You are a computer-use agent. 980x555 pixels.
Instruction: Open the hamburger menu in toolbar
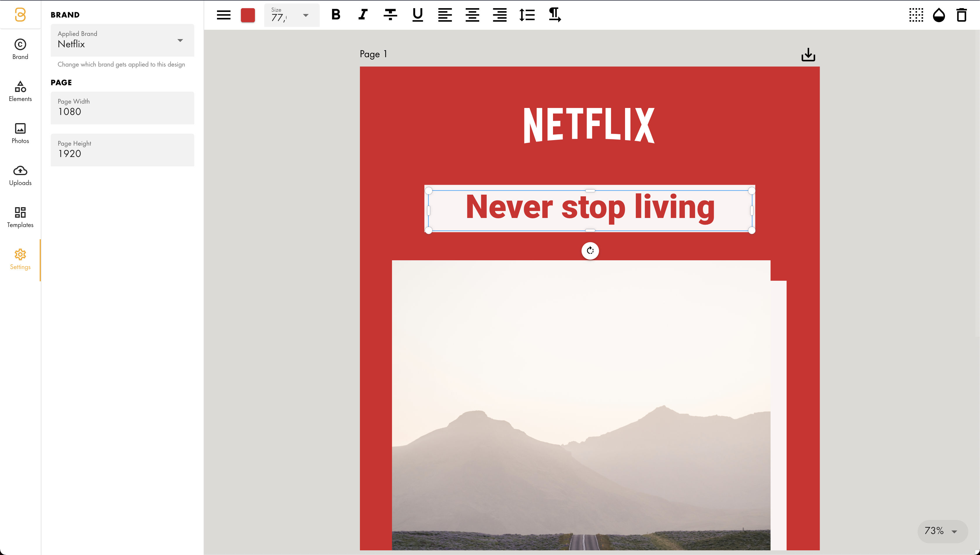pos(224,15)
